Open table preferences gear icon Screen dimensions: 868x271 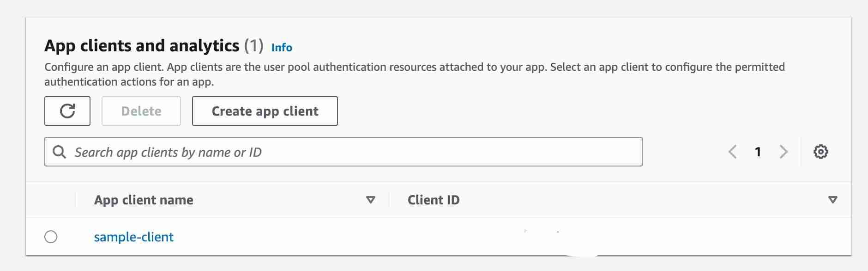[820, 152]
